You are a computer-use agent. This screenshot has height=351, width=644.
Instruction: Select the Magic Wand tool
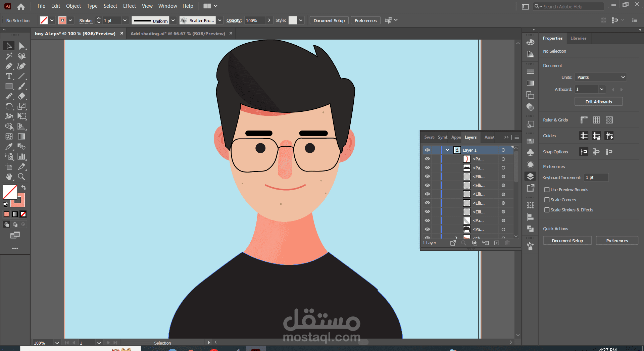9,56
